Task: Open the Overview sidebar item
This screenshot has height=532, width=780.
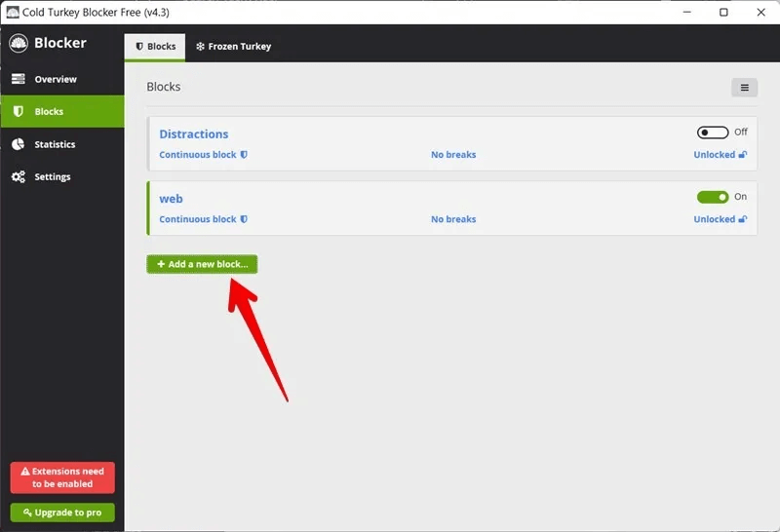Action: [x=62, y=79]
